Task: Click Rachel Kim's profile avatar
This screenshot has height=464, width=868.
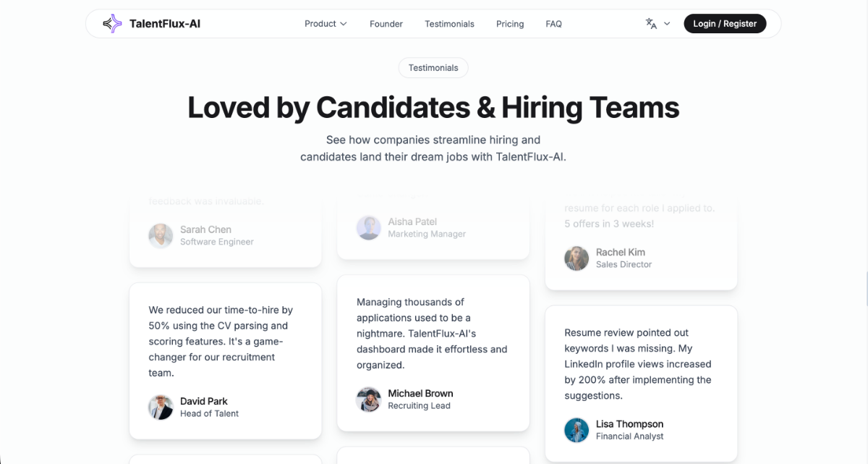Action: (576, 258)
